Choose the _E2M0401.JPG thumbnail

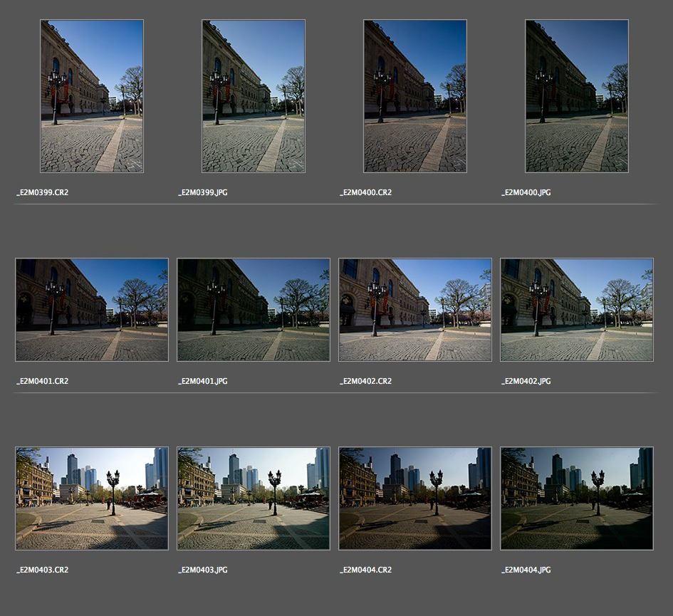point(254,310)
